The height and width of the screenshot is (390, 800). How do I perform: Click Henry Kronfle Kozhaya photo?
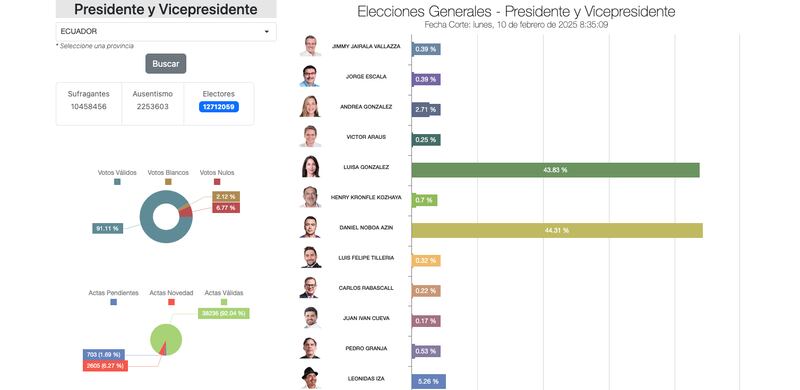tap(310, 197)
